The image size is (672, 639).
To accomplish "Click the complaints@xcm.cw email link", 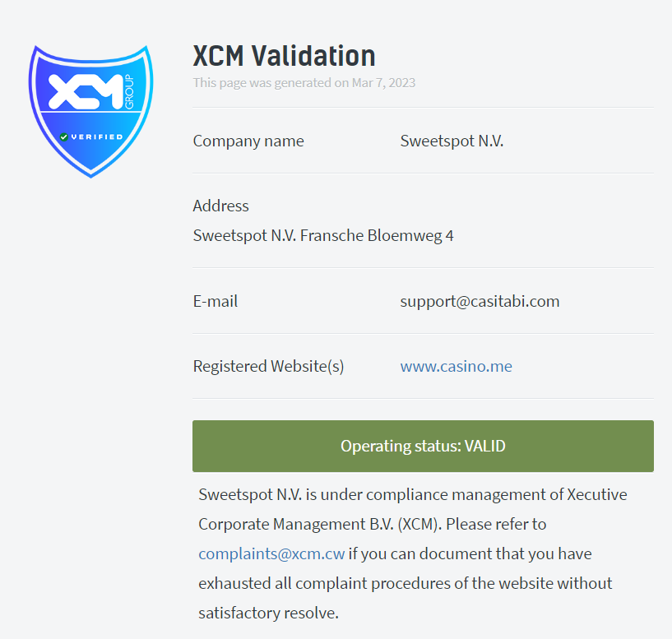I will (271, 553).
